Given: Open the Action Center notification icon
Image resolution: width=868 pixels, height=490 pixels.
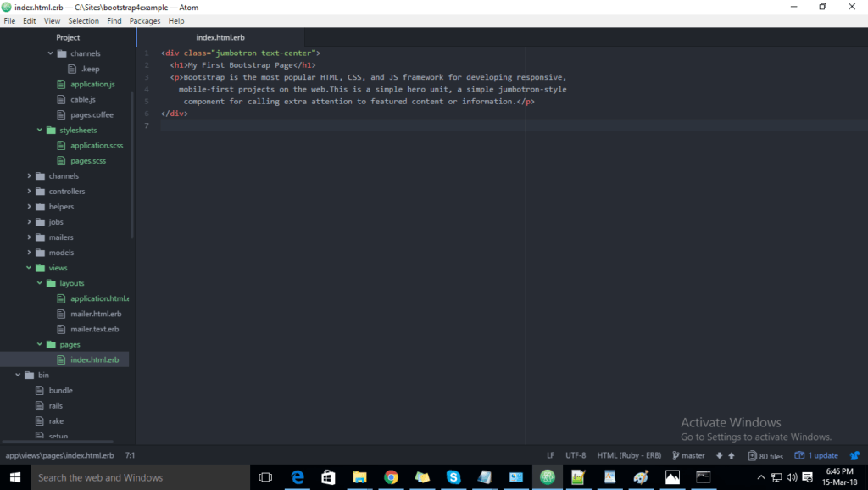Looking at the screenshot, I should [807, 477].
